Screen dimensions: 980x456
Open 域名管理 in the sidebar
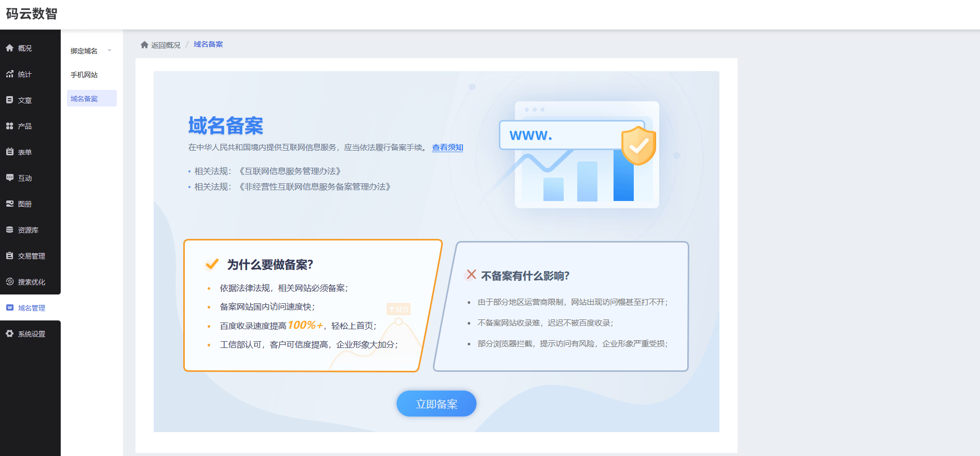point(31,308)
